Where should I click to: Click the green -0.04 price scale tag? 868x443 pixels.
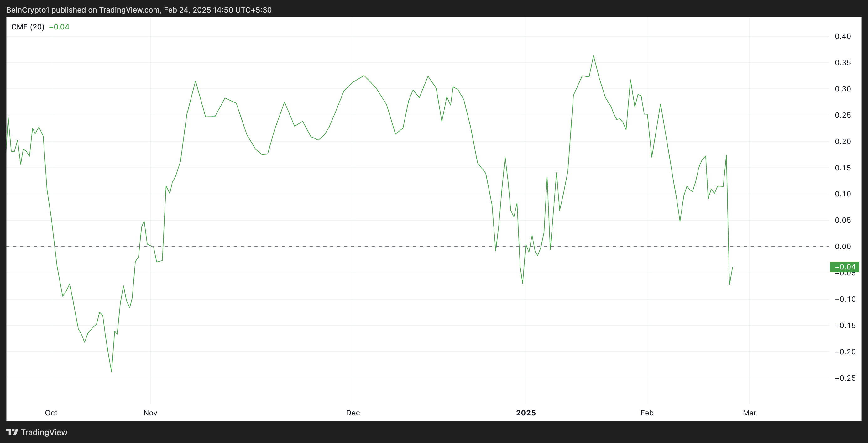(x=844, y=267)
